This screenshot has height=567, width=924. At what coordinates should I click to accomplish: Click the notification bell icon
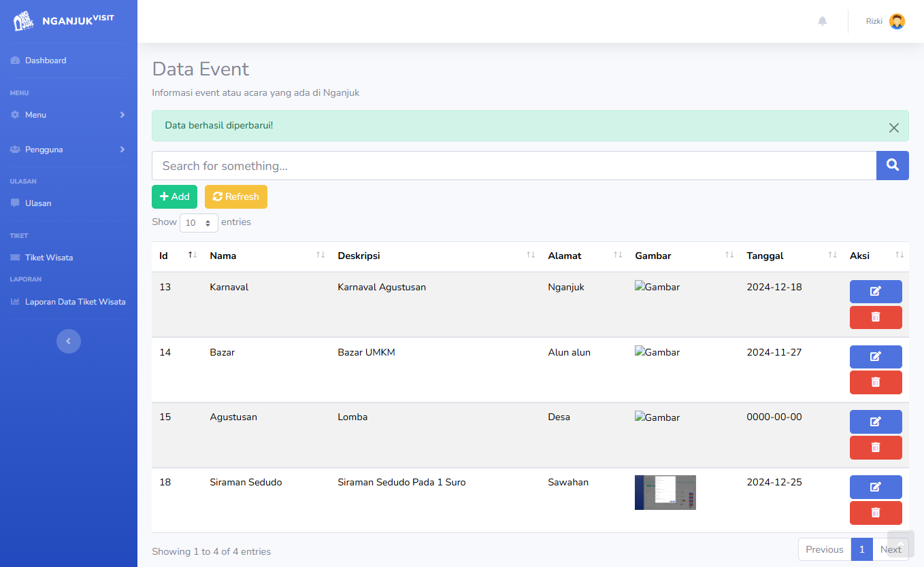click(x=822, y=21)
